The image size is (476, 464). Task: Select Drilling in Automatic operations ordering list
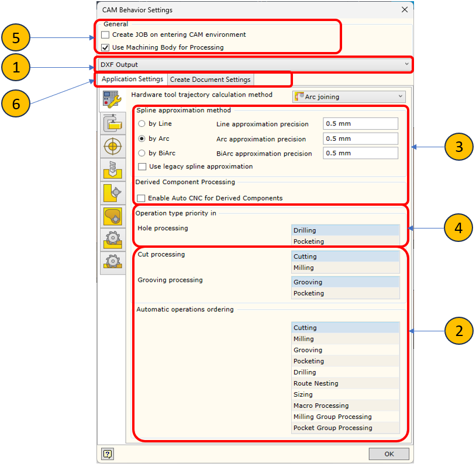[345, 372]
